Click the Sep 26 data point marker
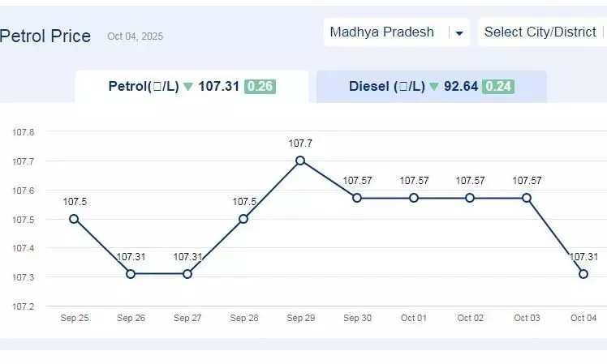Screen dimensions: 607x364 point(131,274)
